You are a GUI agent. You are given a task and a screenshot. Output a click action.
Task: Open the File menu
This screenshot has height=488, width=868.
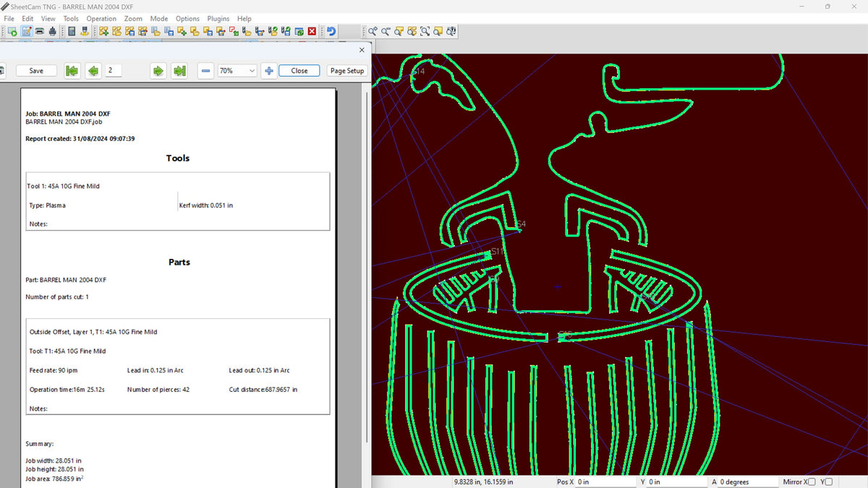coord(9,19)
